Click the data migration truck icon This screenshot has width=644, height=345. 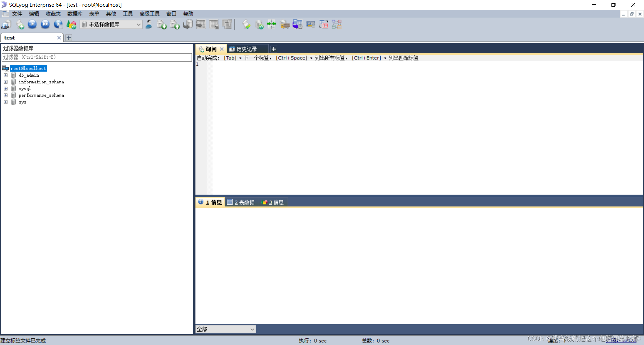point(285,24)
